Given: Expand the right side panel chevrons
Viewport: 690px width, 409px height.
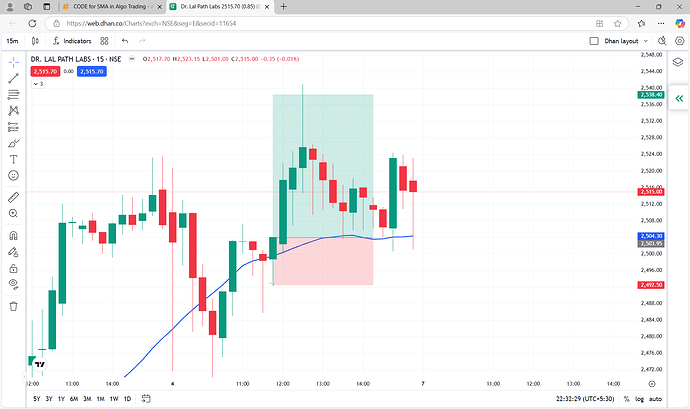Looking at the screenshot, I should coord(679,99).
